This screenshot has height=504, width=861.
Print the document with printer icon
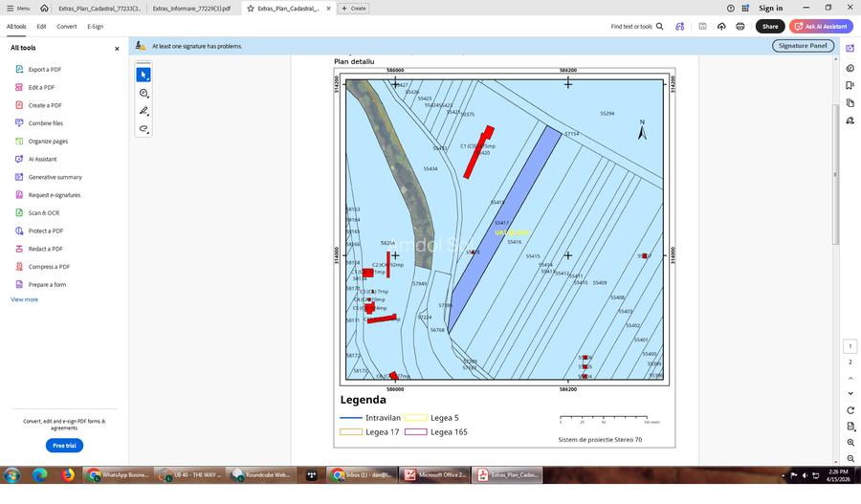pos(740,27)
